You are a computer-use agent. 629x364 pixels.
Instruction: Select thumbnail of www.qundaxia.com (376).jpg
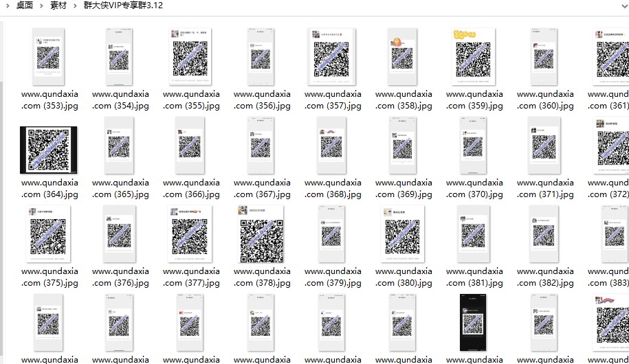click(119, 234)
